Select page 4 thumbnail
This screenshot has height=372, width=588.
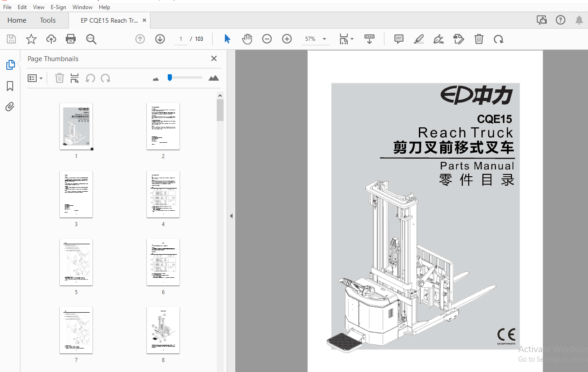(x=163, y=194)
